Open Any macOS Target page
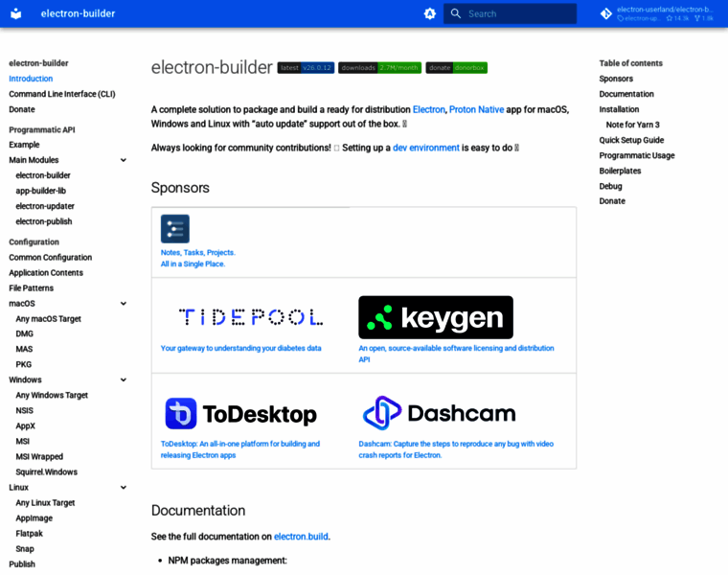The height and width of the screenshot is (575, 728). pyautogui.click(x=48, y=318)
